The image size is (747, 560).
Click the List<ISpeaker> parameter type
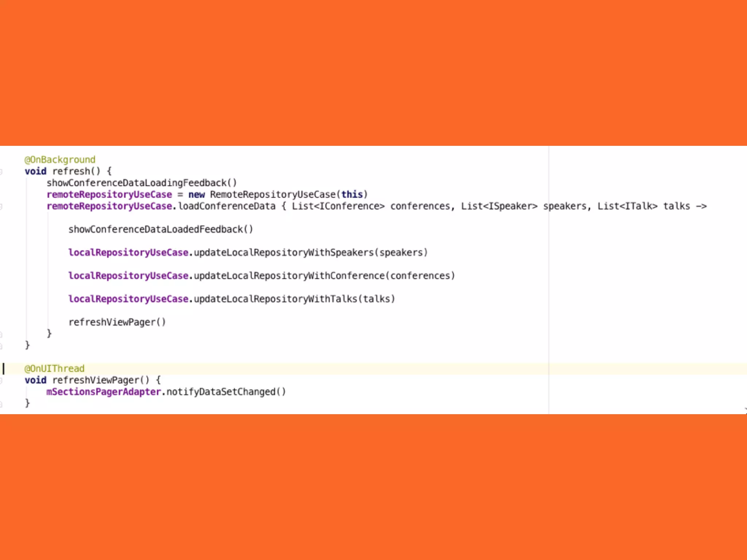[x=499, y=206]
